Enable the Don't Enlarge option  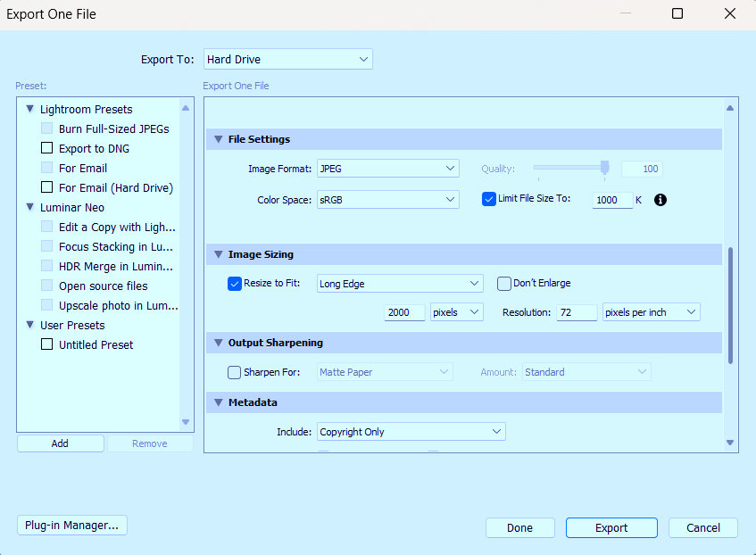click(x=503, y=283)
